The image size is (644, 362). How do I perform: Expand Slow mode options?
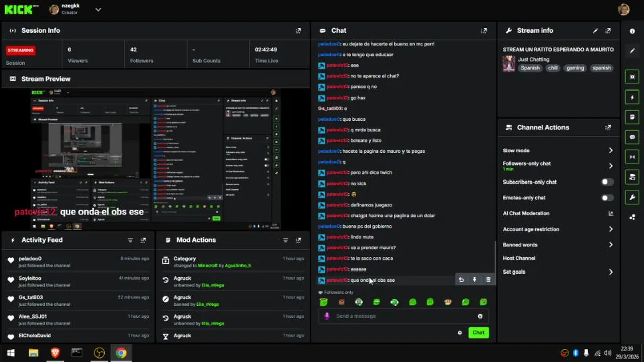pyautogui.click(x=611, y=150)
